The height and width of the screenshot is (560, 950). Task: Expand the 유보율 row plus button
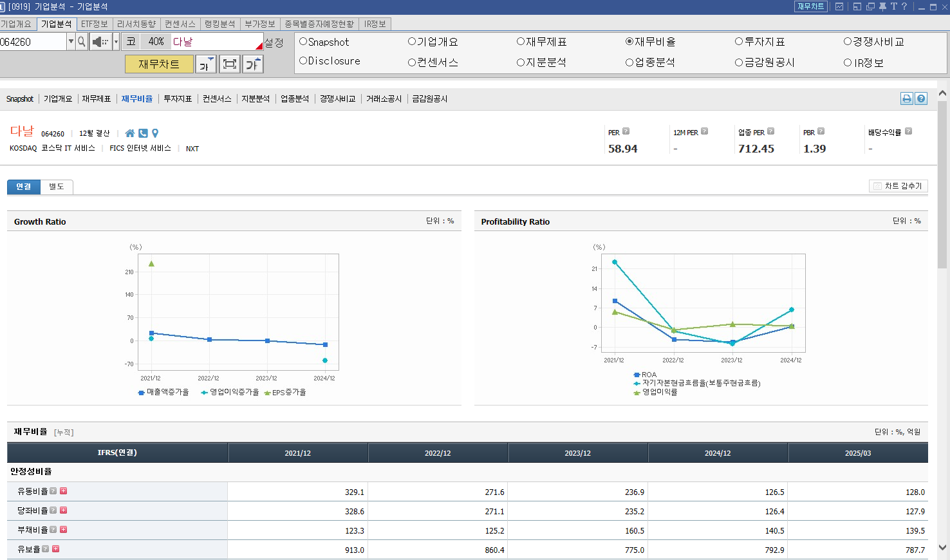point(56,549)
